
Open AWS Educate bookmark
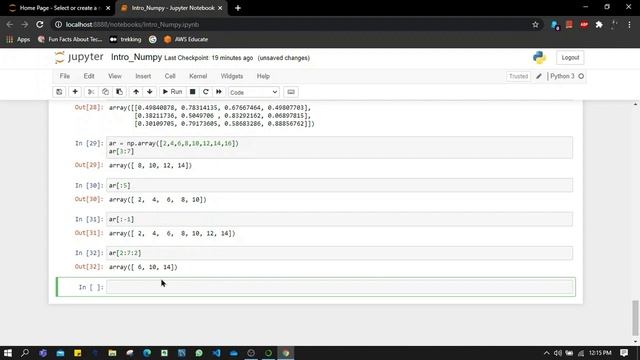186,40
